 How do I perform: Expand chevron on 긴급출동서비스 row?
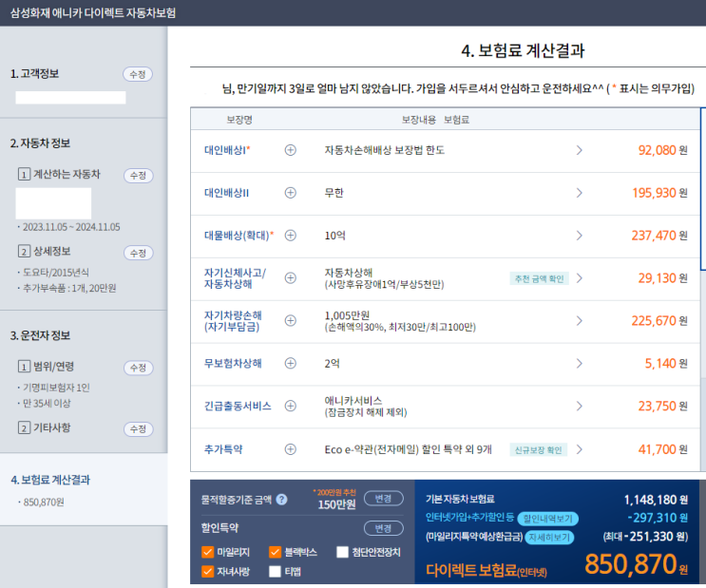(580, 406)
